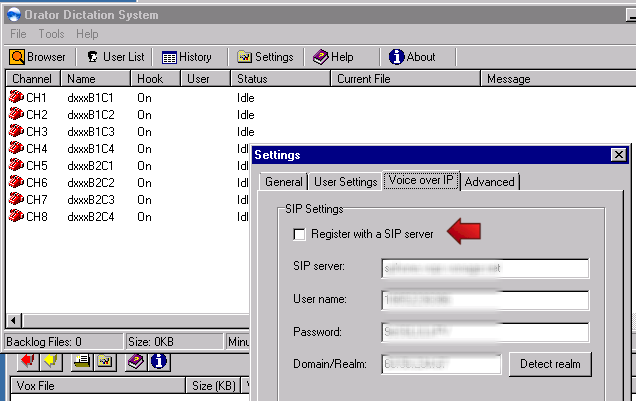Open the History toolbar button
This screenshot has height=401, width=636.
pyautogui.click(x=187, y=57)
